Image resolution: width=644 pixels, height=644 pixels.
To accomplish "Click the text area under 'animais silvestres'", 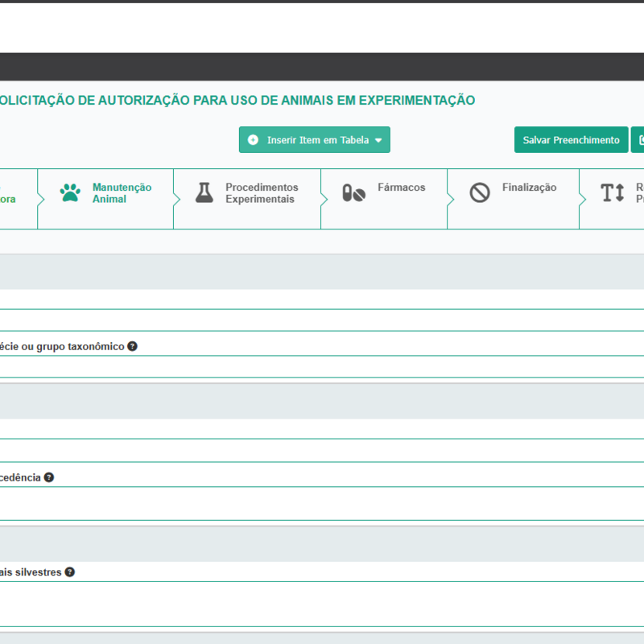I will pos(322,603).
